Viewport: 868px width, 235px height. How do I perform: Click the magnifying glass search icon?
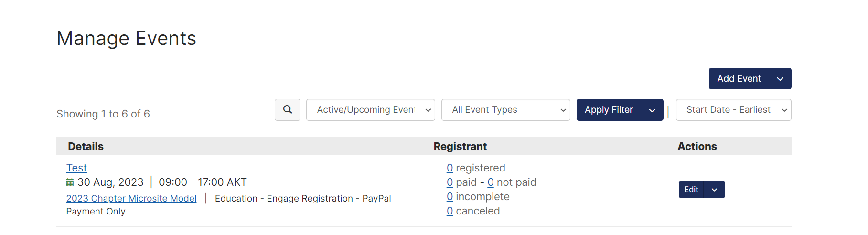click(x=288, y=110)
